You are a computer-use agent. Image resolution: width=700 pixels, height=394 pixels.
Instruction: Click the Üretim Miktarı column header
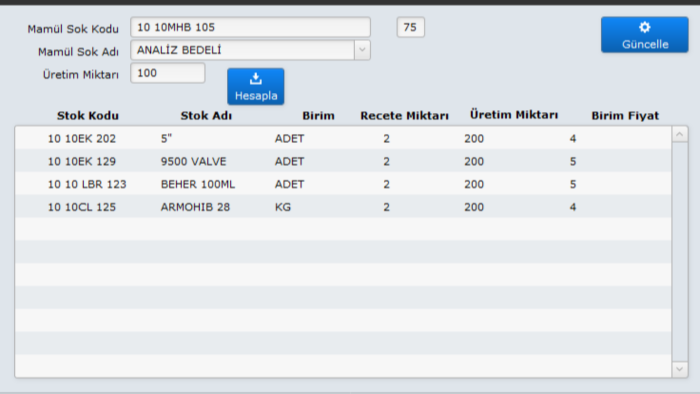[513, 115]
